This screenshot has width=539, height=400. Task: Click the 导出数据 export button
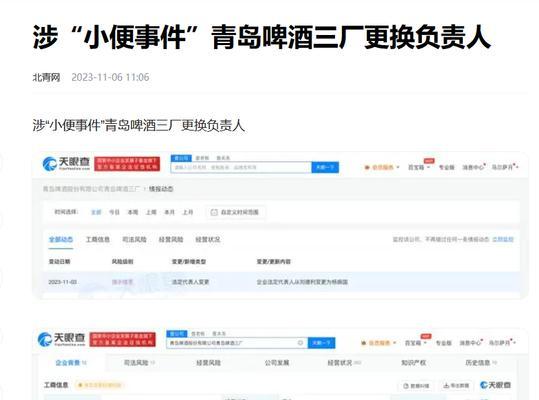(x=456, y=386)
